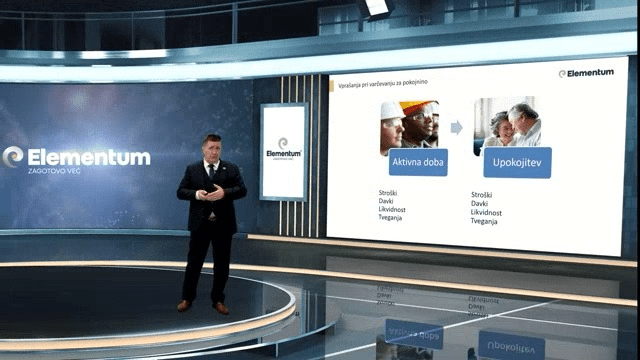Viewport: 640px width, 360px height.
Task: Click Davki under Aktivna doba
Action: click(x=386, y=201)
